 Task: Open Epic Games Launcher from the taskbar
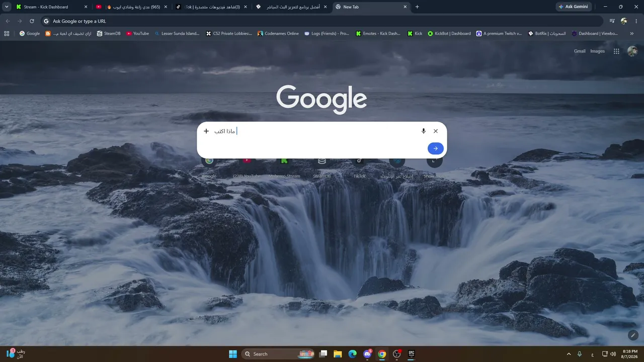[412, 354]
